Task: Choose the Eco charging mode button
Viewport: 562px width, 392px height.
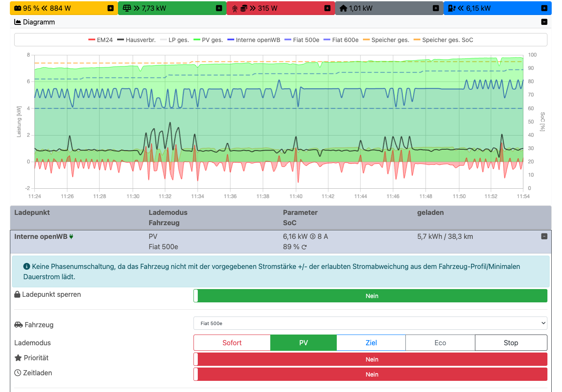Action: [440, 343]
